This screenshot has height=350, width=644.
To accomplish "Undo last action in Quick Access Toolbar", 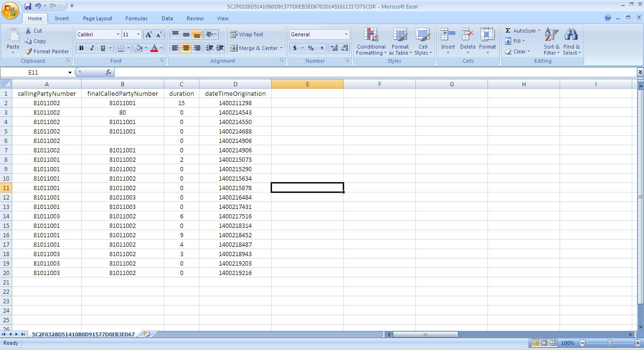I will (x=38, y=6).
